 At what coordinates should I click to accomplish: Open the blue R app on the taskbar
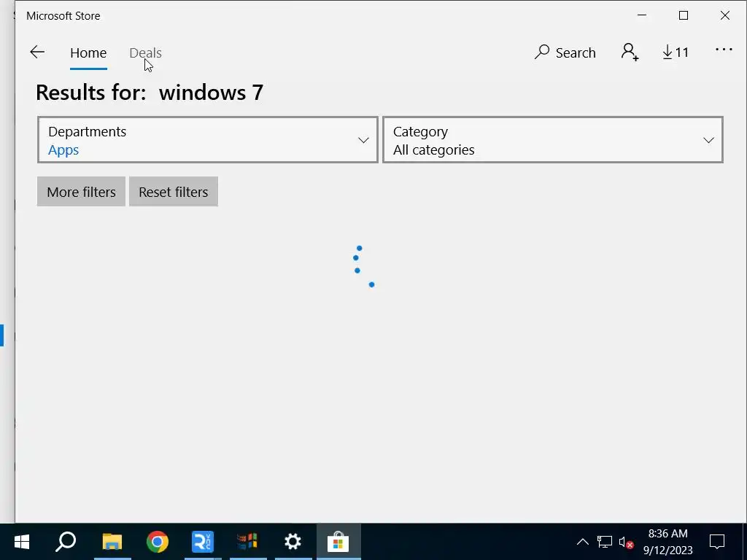(203, 542)
